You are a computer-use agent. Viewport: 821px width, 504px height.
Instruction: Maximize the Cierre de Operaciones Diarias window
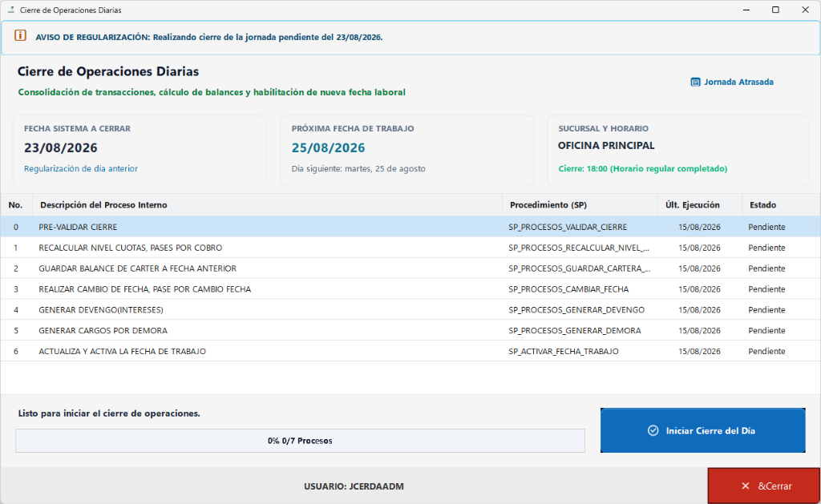(775, 10)
